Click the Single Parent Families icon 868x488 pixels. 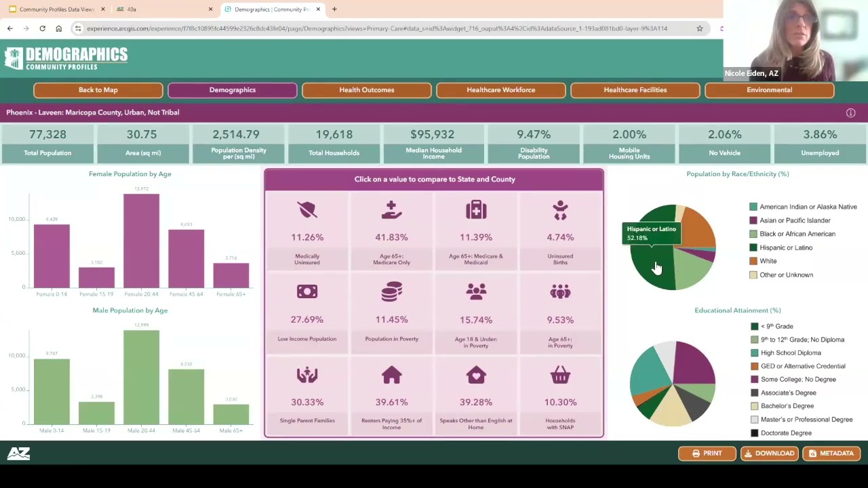pyautogui.click(x=307, y=375)
